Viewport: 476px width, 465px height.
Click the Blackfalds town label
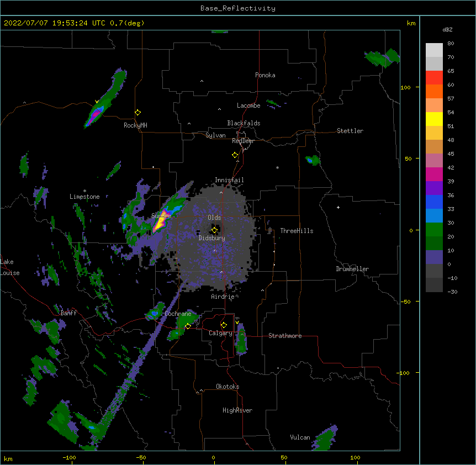pos(244,123)
